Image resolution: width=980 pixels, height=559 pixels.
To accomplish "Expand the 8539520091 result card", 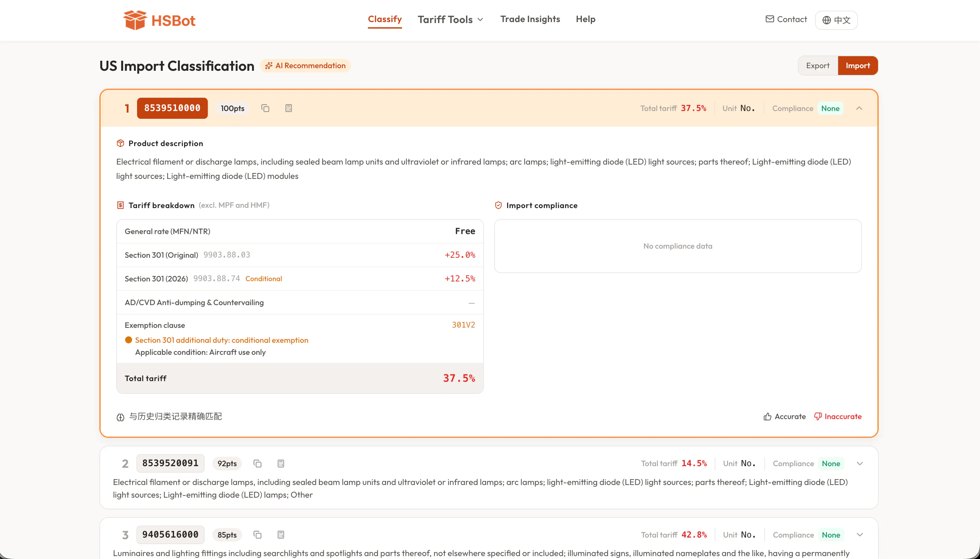I will tap(860, 464).
